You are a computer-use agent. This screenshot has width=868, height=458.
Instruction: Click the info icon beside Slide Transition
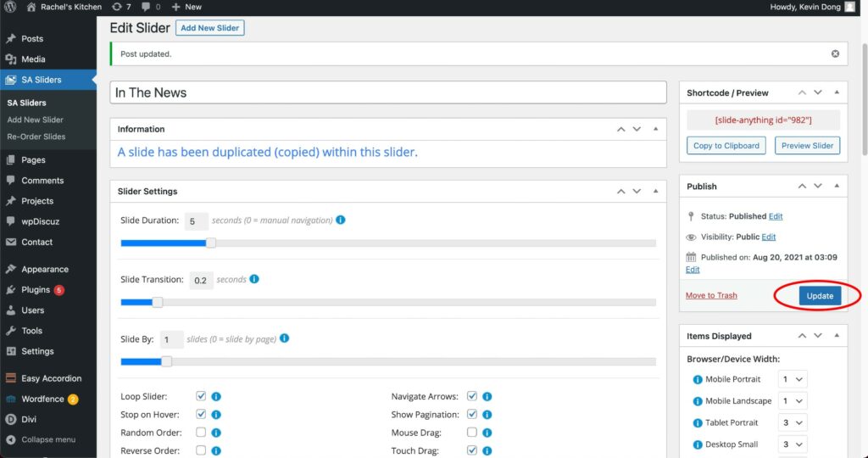click(x=254, y=279)
